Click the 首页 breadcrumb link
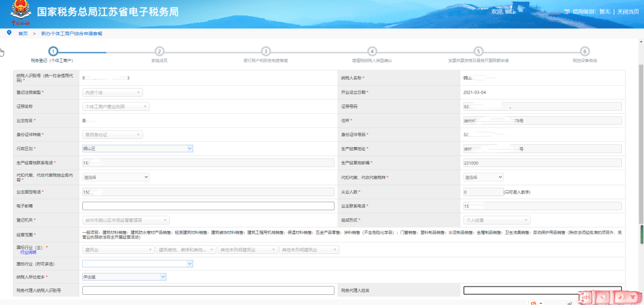644x305 pixels. (23, 34)
